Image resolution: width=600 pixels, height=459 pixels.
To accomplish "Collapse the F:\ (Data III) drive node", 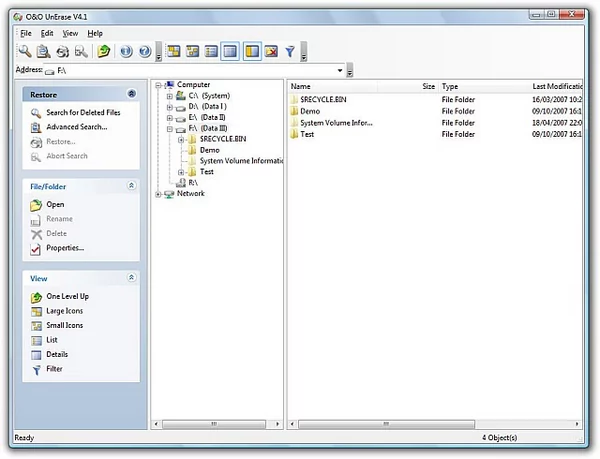I will pos(170,129).
